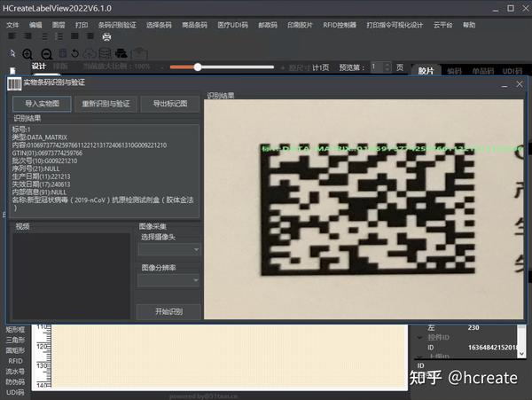Click the preview page number field
This screenshot has height=400, width=532.
(378, 67)
